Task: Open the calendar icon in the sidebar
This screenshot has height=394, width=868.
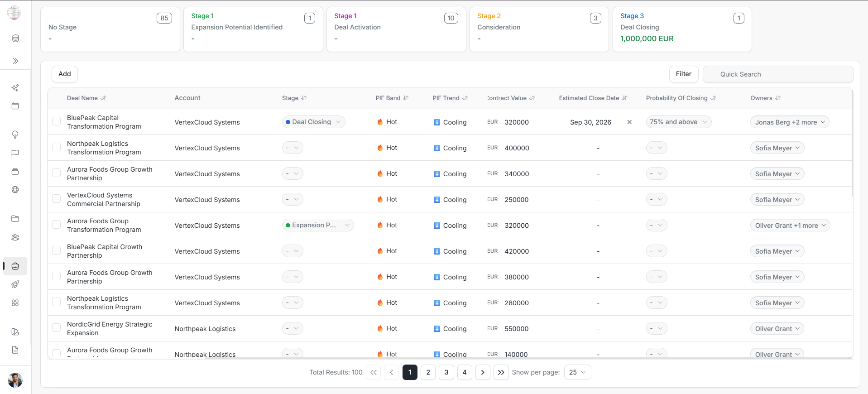Action: (15, 106)
